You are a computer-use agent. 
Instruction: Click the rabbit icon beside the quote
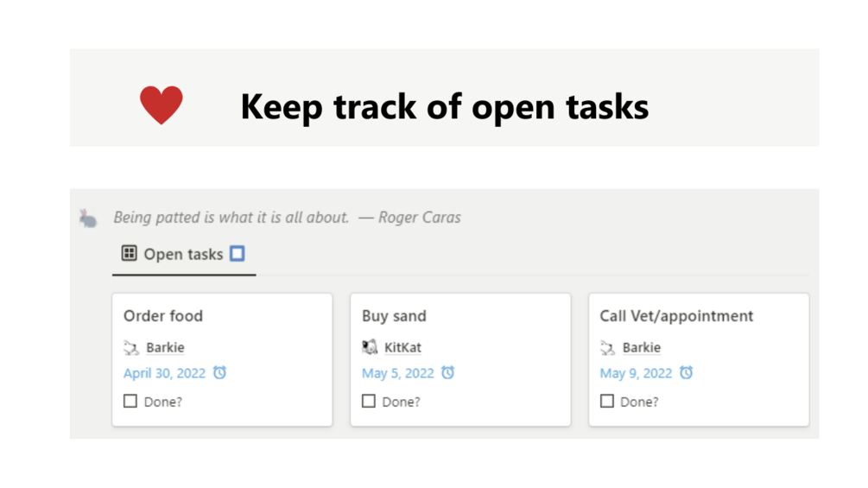(88, 218)
